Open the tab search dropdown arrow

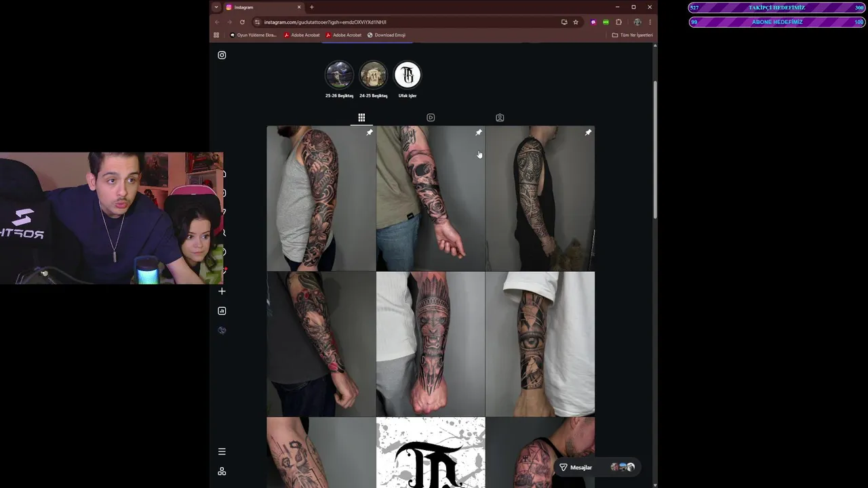point(216,7)
